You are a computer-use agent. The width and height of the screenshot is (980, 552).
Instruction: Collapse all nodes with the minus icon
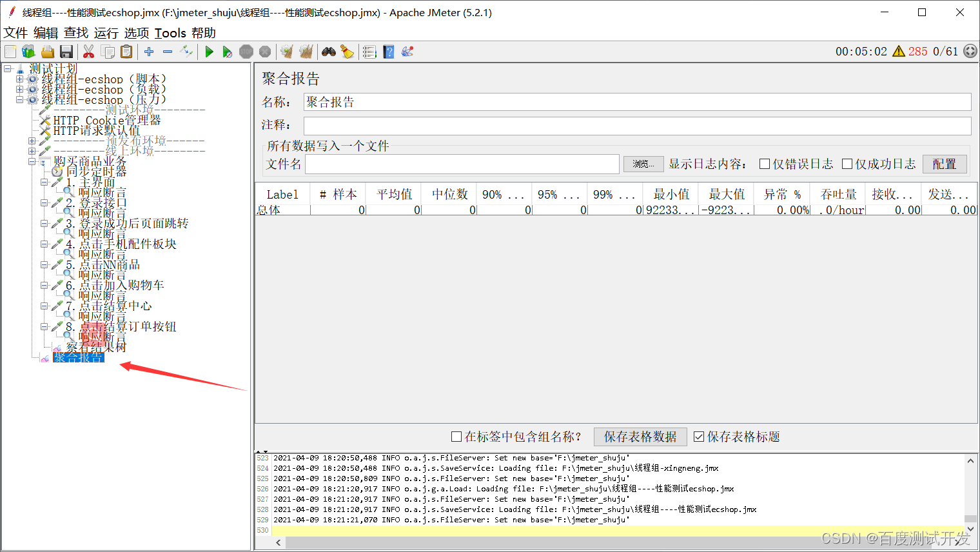tap(168, 52)
